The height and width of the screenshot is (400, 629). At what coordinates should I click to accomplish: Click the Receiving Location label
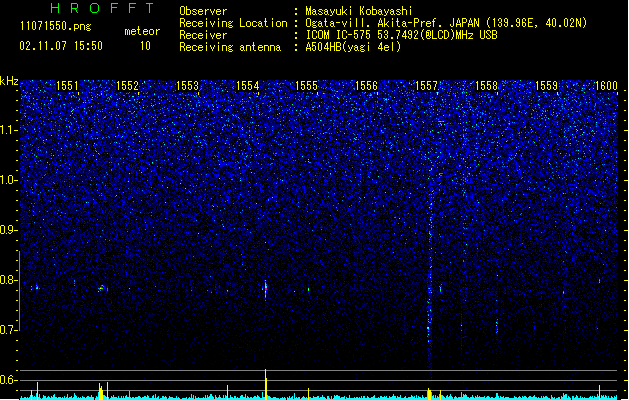tap(233, 23)
